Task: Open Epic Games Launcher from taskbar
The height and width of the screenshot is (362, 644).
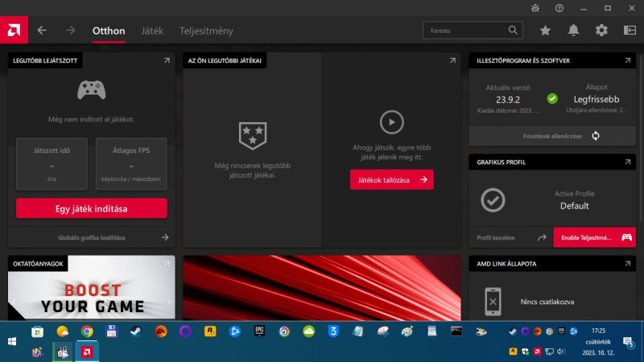Action: tap(259, 331)
